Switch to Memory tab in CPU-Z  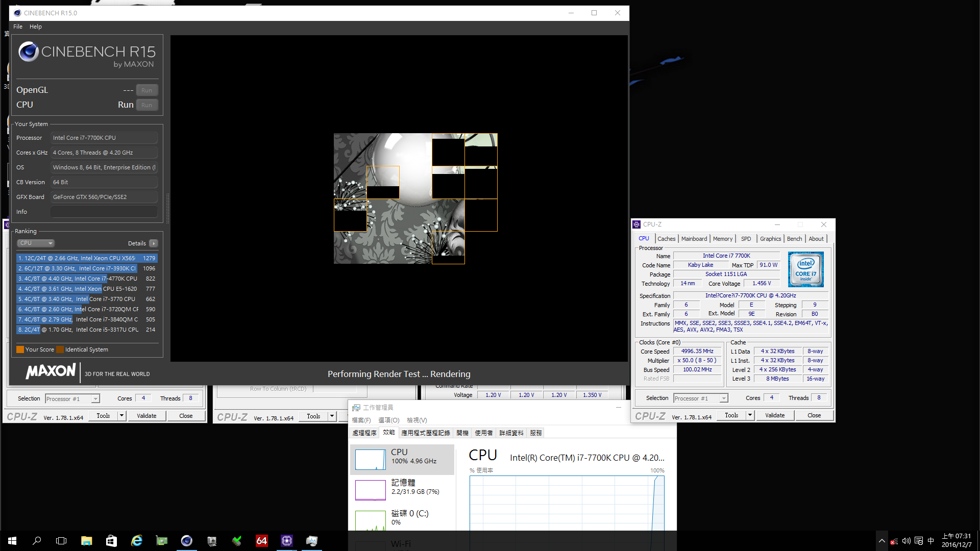coord(723,239)
